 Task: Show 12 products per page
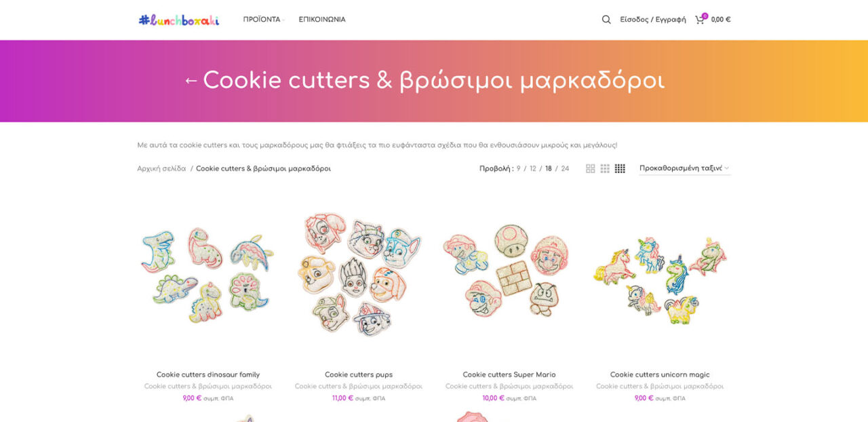point(533,168)
